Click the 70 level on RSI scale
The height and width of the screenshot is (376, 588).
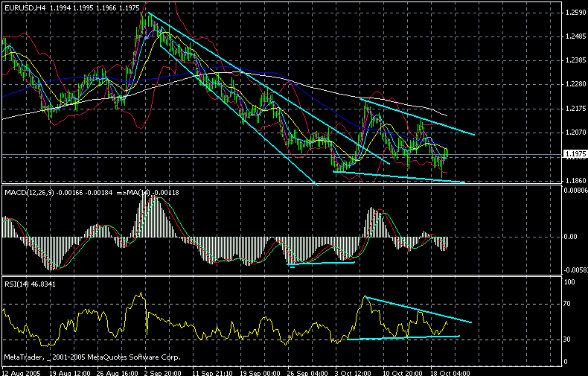pyautogui.click(x=567, y=304)
